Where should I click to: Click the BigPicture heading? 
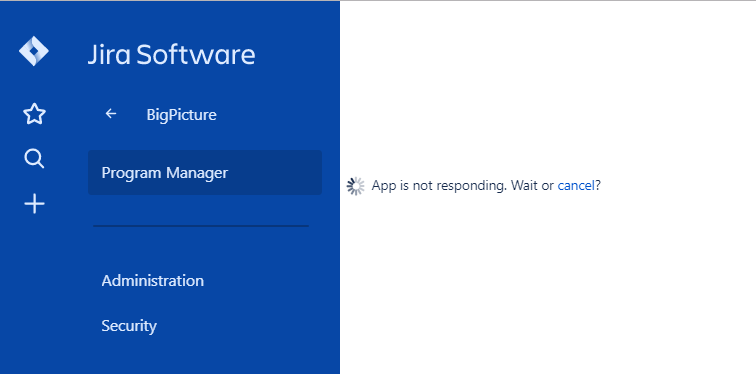181,115
